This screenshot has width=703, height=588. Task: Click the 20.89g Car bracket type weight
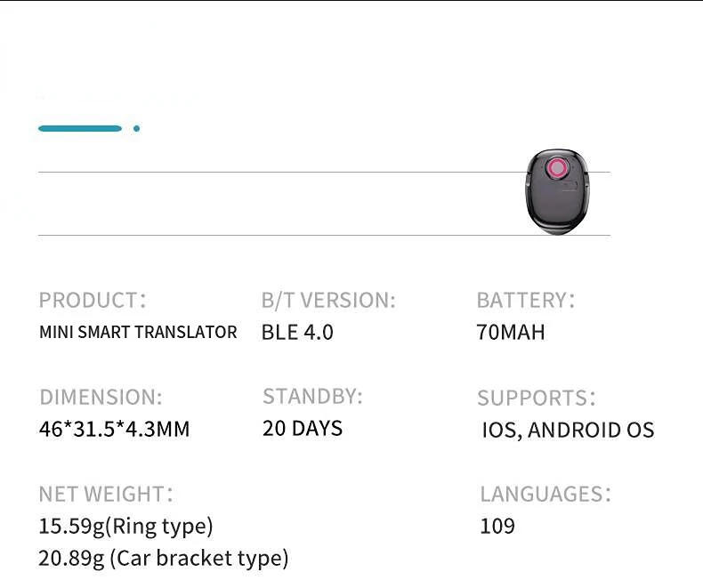pos(164,559)
